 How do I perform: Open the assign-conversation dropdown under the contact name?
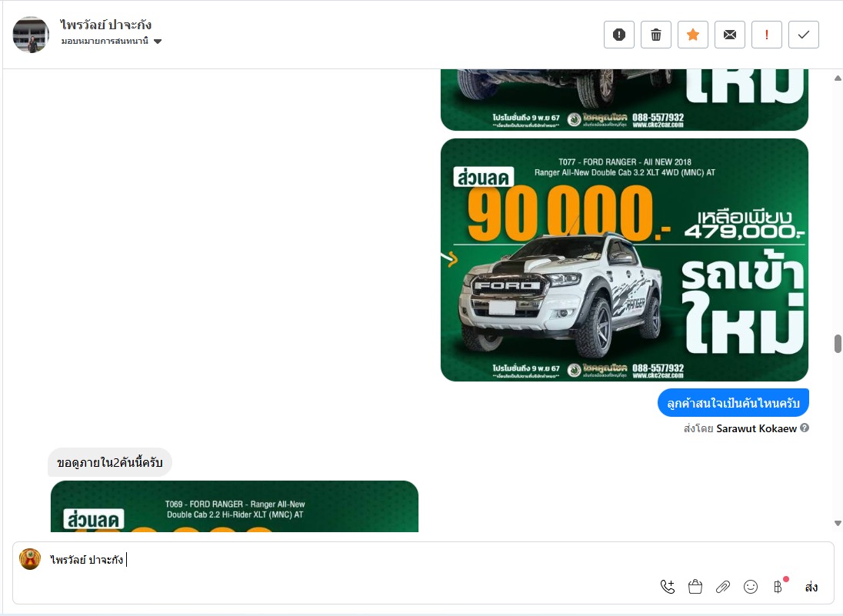112,42
